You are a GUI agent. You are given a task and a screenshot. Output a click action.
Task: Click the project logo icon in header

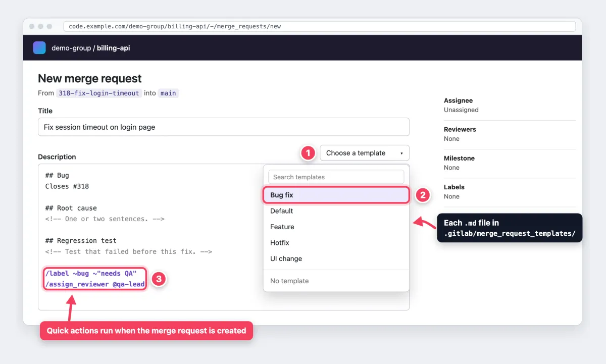coord(39,48)
